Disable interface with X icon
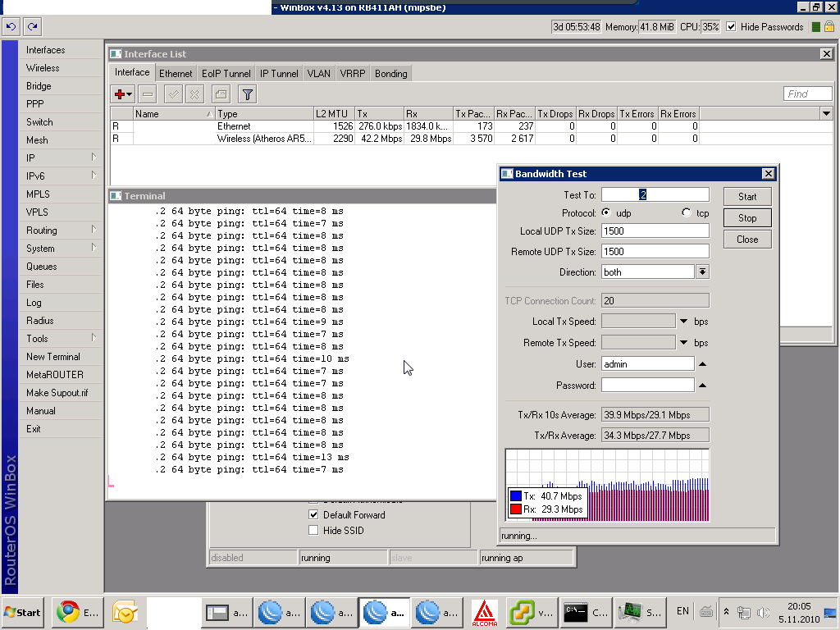The height and width of the screenshot is (630, 840). click(x=194, y=94)
